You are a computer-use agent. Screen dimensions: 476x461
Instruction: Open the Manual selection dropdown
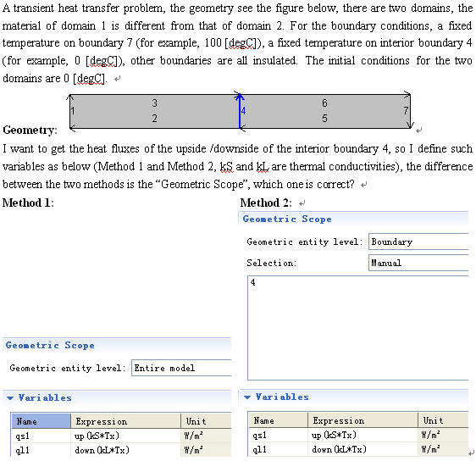pyautogui.click(x=418, y=263)
